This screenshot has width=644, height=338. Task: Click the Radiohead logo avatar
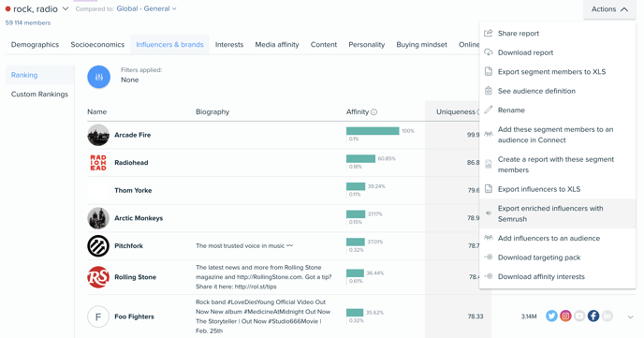(x=98, y=163)
